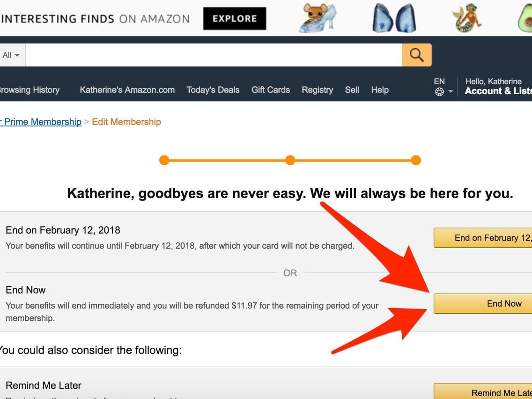Select the first orange progress dot
532x399 pixels.
pos(164,160)
